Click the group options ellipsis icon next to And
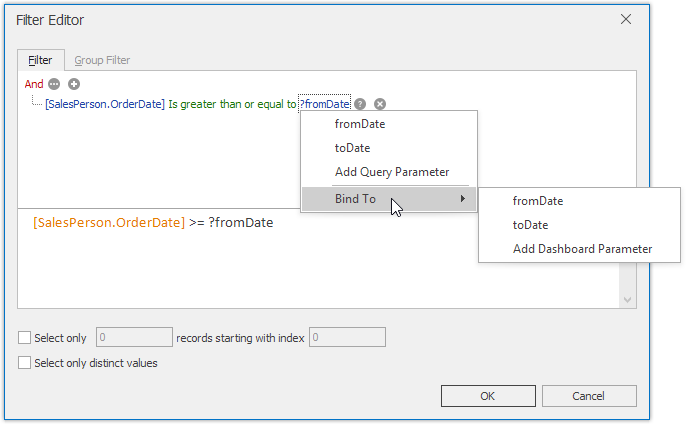Screen dimensions: 686x424 tap(55, 85)
